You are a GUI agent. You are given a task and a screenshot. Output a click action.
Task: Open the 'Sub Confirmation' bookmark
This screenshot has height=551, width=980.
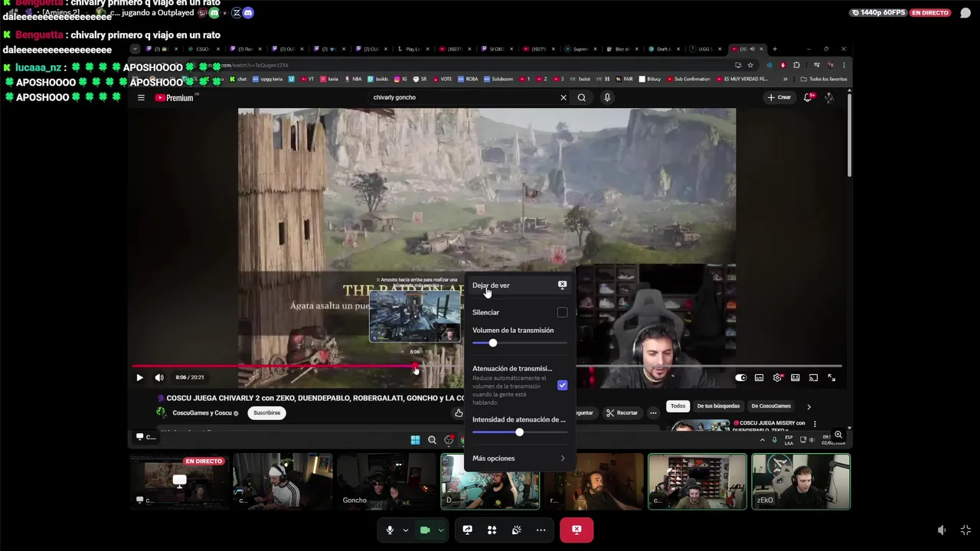point(688,79)
